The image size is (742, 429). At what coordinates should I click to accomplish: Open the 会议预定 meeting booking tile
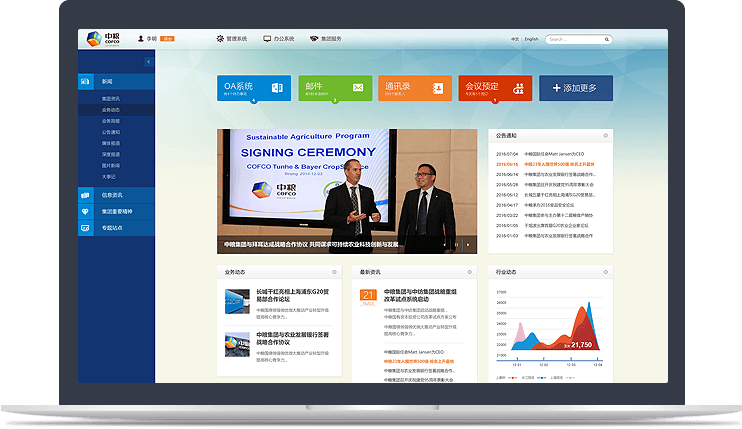pyautogui.click(x=494, y=88)
